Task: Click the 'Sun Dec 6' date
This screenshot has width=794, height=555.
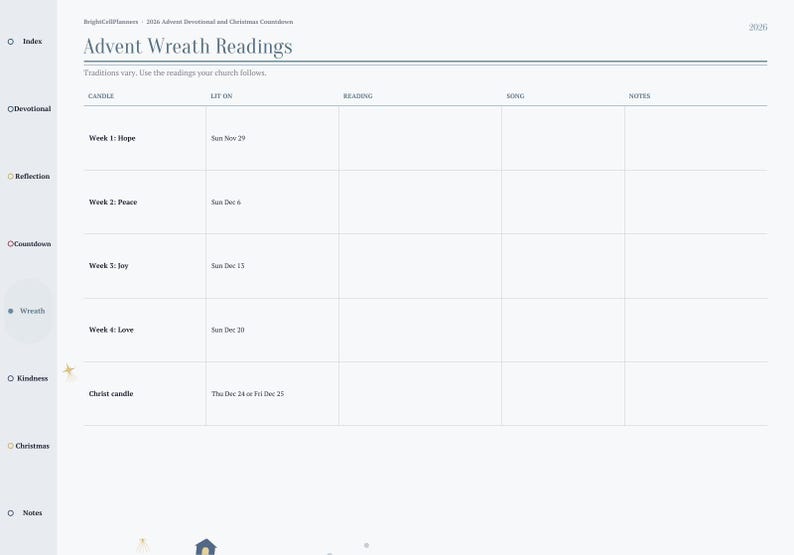Action: tap(226, 202)
